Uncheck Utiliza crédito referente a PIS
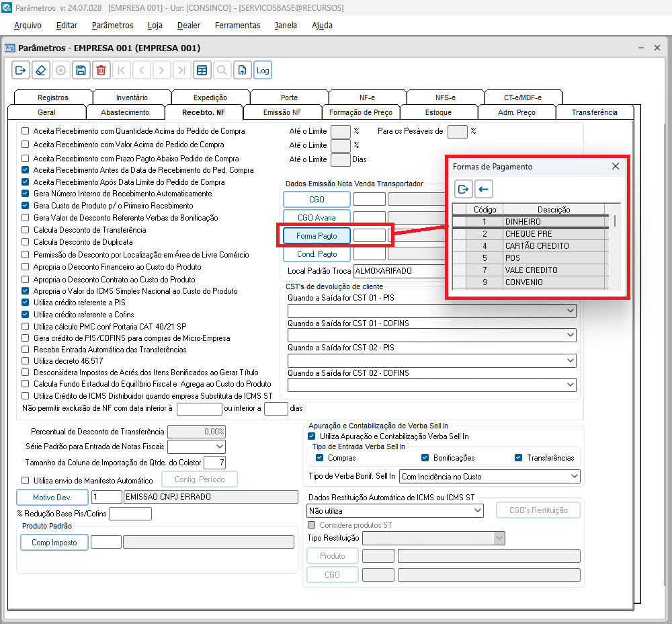The width and height of the screenshot is (672, 624). (26, 303)
